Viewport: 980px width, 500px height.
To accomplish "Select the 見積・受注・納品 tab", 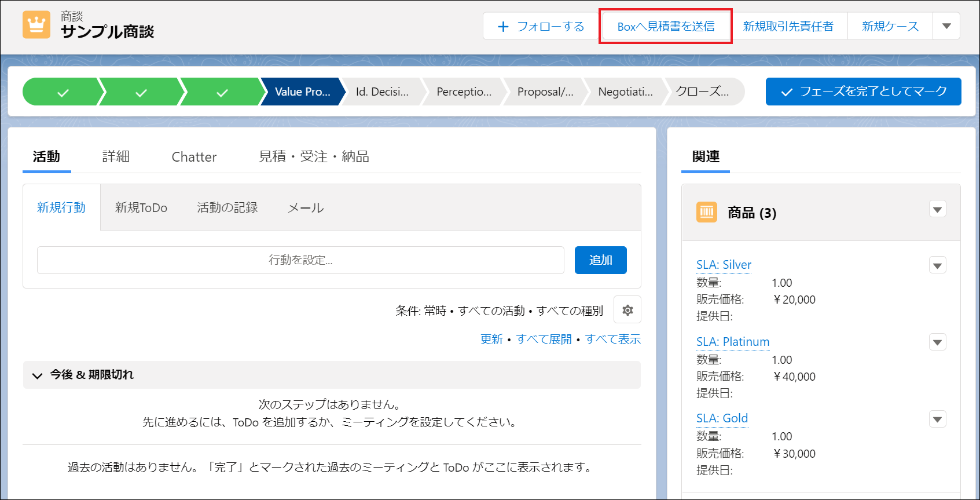I will 313,156.
